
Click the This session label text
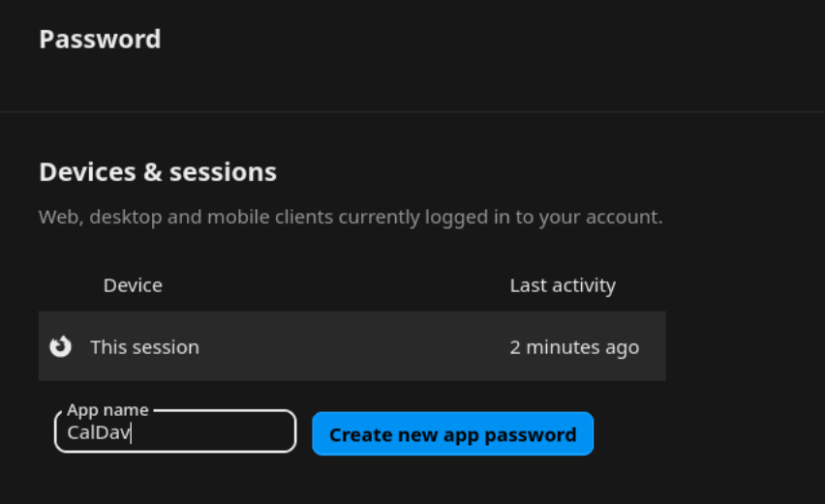144,347
